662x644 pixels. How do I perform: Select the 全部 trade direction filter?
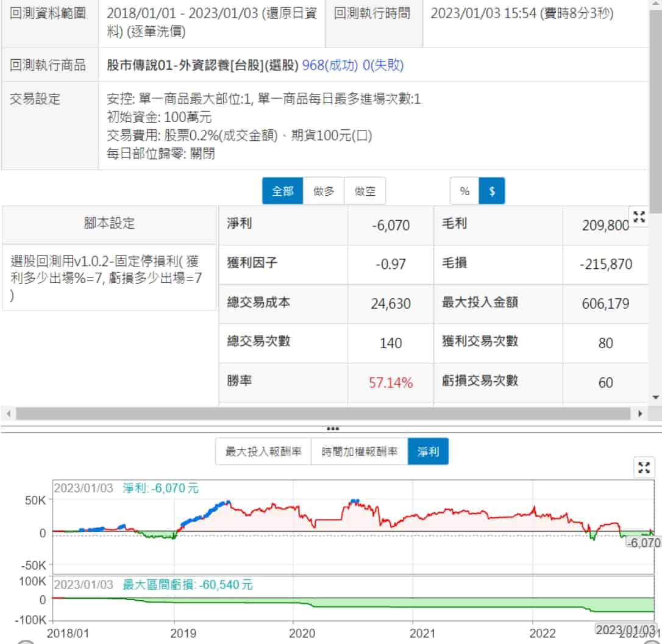pos(283,191)
